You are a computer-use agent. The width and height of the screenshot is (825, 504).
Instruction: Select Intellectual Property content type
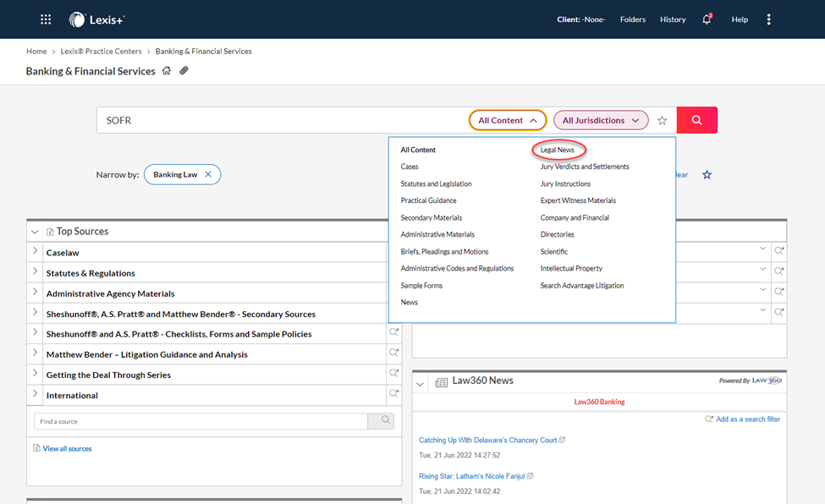click(571, 268)
